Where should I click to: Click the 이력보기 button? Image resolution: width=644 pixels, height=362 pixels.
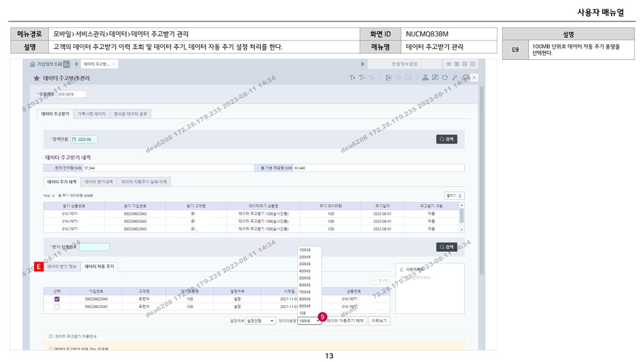click(x=379, y=321)
